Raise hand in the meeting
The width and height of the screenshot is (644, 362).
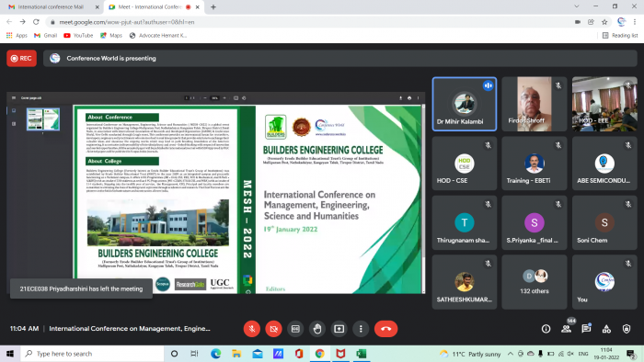point(317,329)
